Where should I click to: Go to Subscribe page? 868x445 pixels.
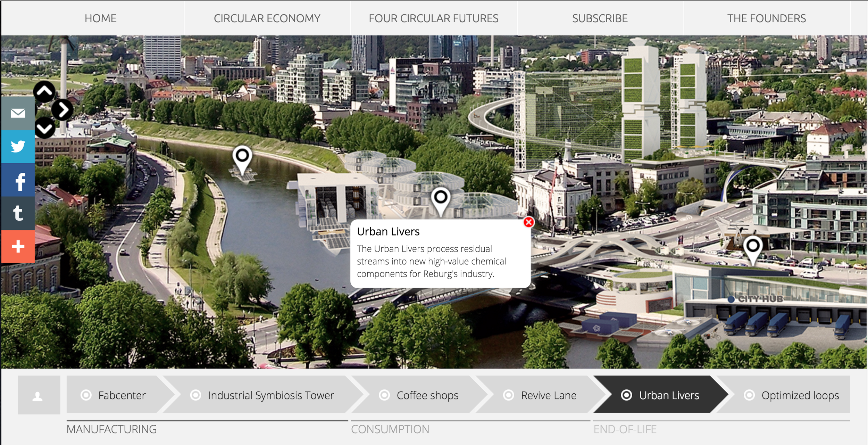click(x=600, y=18)
